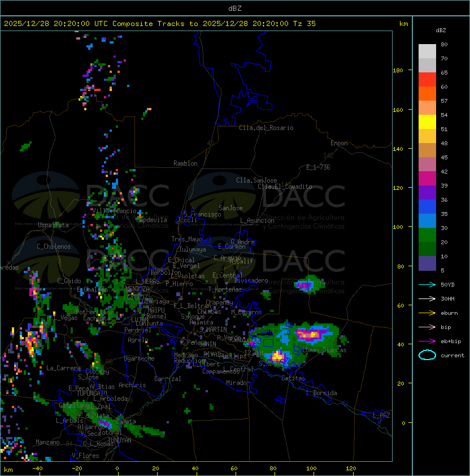Click the 'Anchoris' place label
Image resolution: width=470 pixels, height=476 pixels.
point(132,385)
